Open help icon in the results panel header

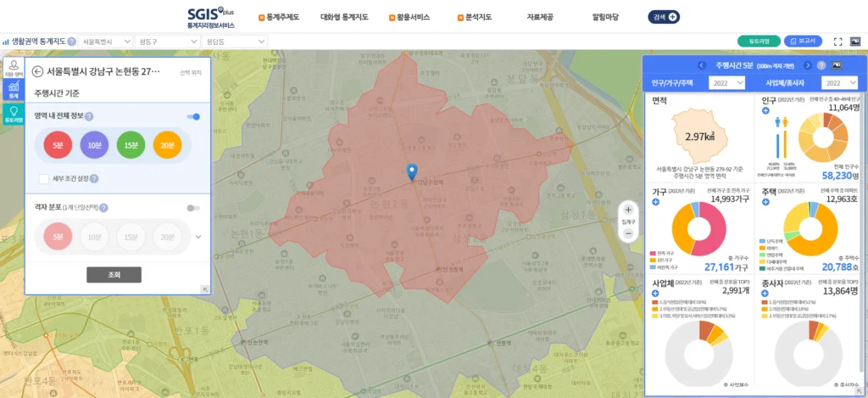click(x=821, y=65)
